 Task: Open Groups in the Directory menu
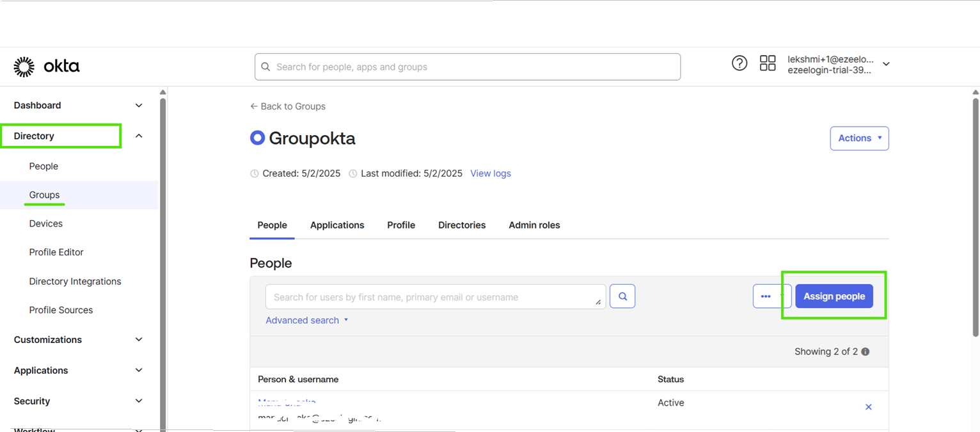[44, 195]
